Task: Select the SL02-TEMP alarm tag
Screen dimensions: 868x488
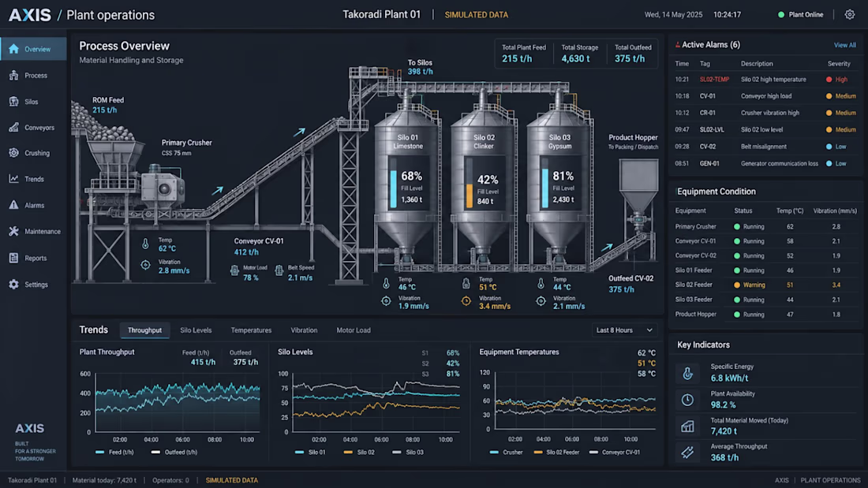Action: pyautogui.click(x=714, y=79)
